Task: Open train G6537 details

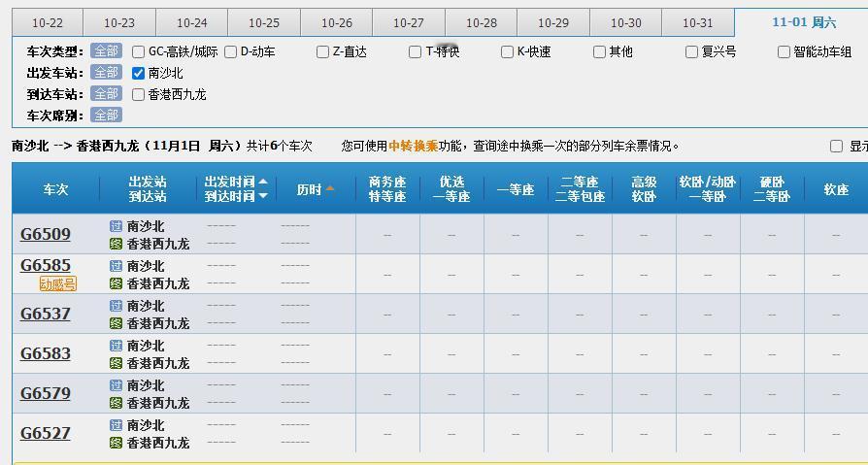Action: coord(46,314)
